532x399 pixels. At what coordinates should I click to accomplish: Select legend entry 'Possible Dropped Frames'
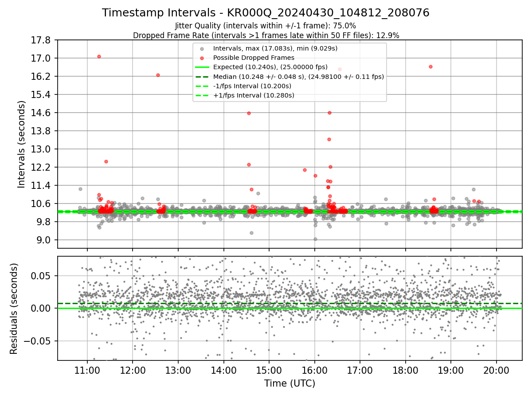[254, 58]
